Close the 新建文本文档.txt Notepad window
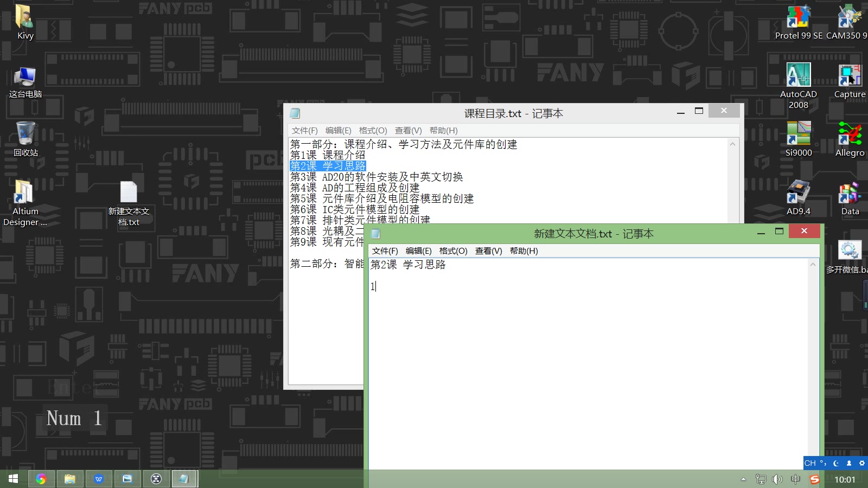The image size is (868, 488). tap(805, 231)
